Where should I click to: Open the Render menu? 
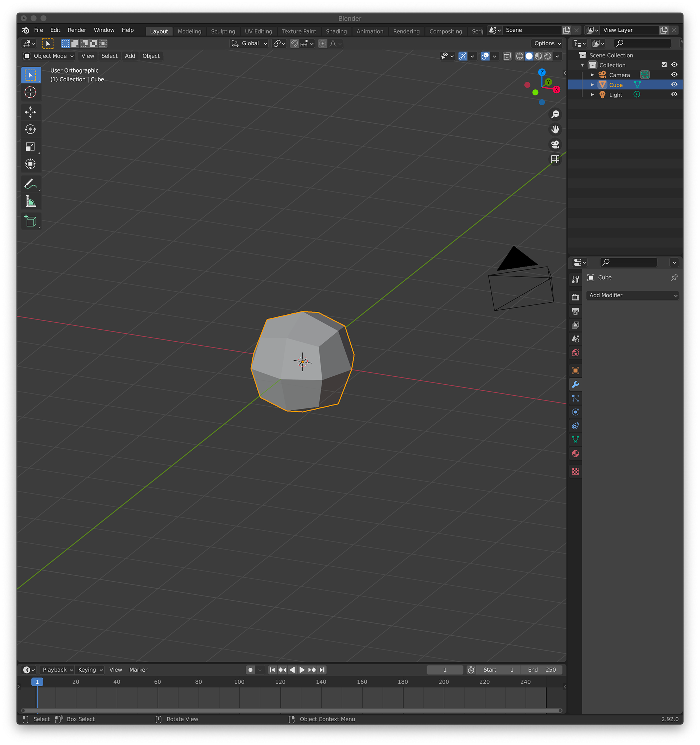point(77,30)
